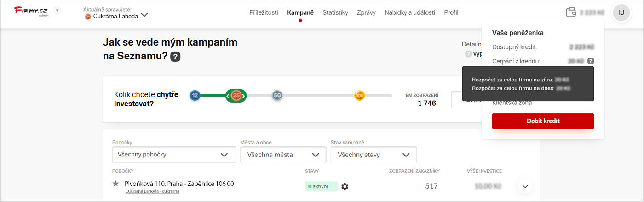Open help icon beside Čerpání z kreditu
Screen dimensions: 644x202
tap(591, 61)
